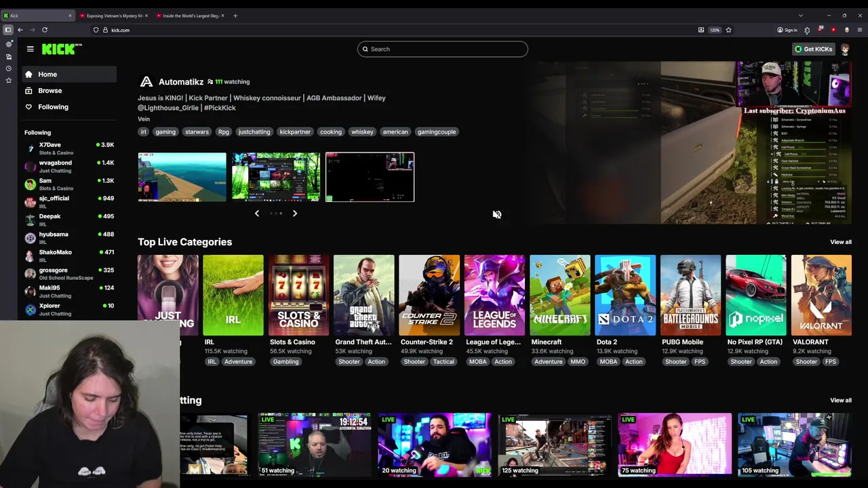Open Automatikz channel name

point(180,82)
